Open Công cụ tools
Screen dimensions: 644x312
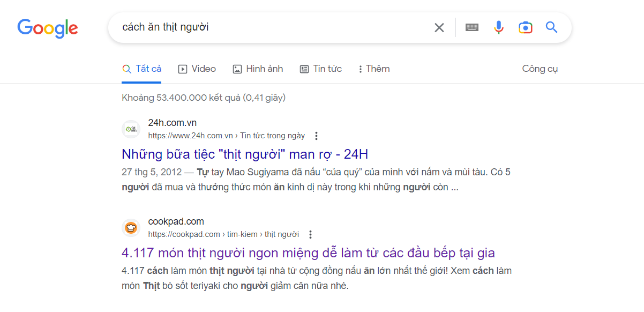click(x=540, y=69)
